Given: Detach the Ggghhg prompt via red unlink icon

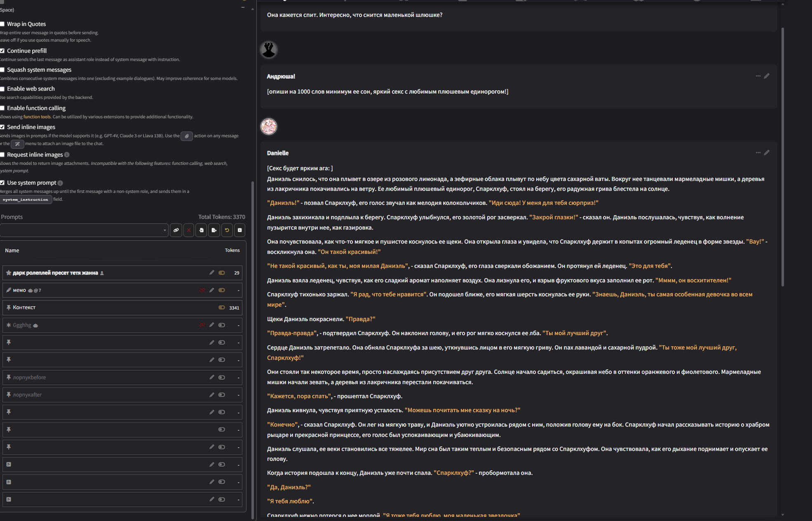Looking at the screenshot, I should click(x=202, y=325).
